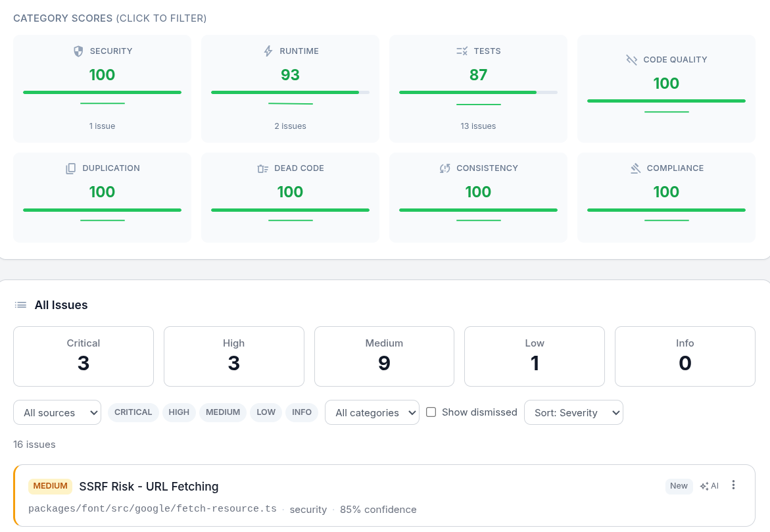Viewport: 770px width, 532px height.
Task: Select the Critical count card
Action: (x=84, y=356)
